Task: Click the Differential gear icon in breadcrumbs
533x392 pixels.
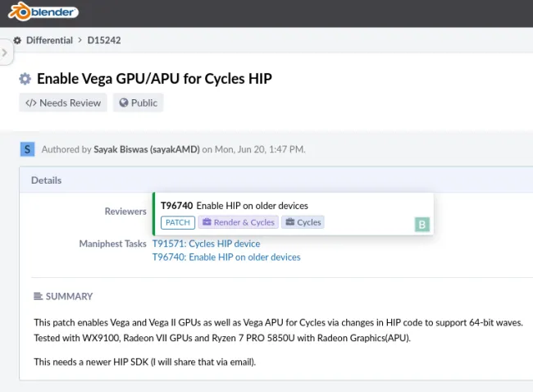Action: pos(17,40)
